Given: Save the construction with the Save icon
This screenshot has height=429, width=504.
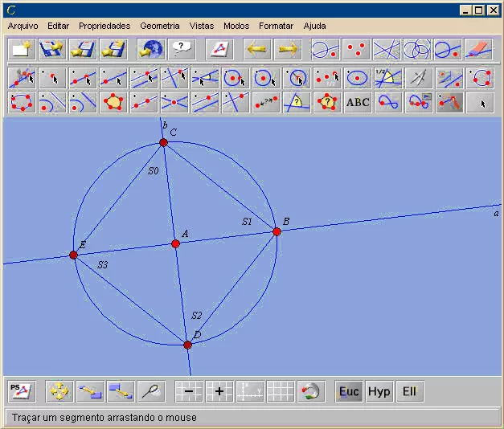Looking at the screenshot, I should click(83, 49).
